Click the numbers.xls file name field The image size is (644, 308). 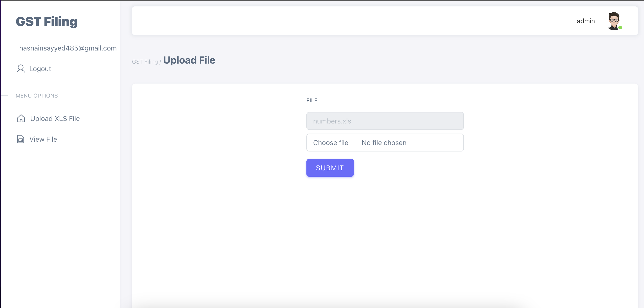tap(385, 121)
